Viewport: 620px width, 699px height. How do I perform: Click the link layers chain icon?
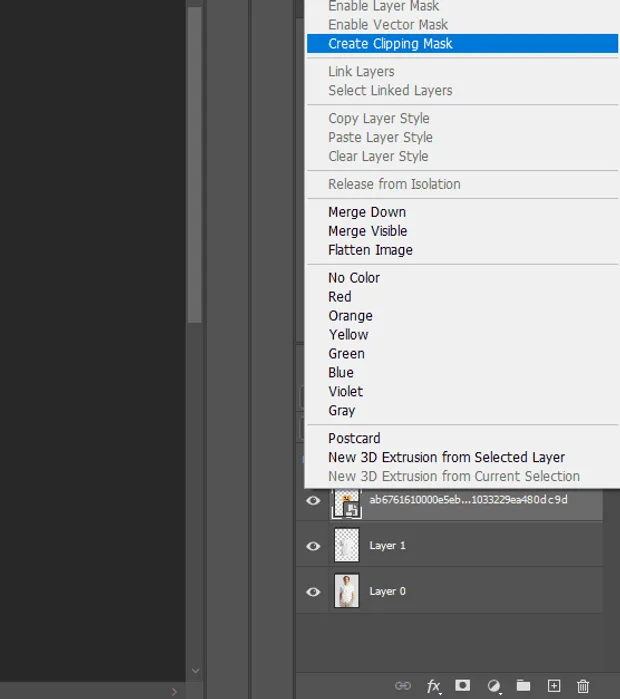[402, 686]
